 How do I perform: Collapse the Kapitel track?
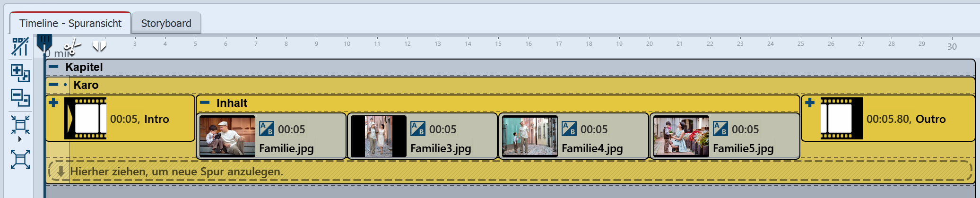coord(54,67)
